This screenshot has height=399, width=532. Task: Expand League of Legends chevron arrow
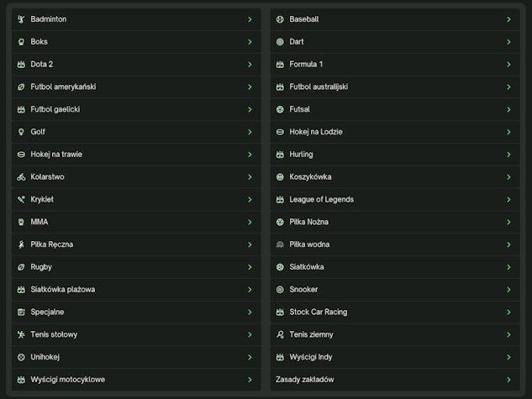[x=508, y=200]
